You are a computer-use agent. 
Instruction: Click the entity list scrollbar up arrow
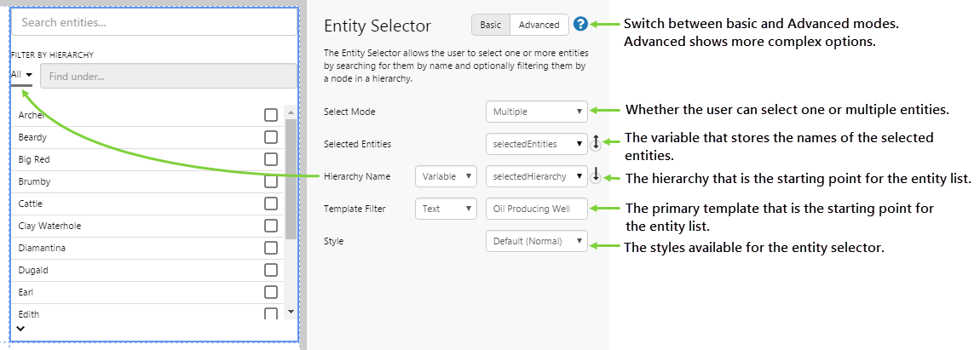pos(290,112)
